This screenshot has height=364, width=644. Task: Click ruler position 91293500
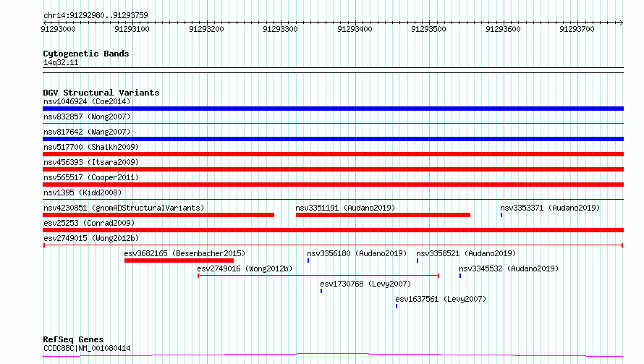tap(429, 29)
